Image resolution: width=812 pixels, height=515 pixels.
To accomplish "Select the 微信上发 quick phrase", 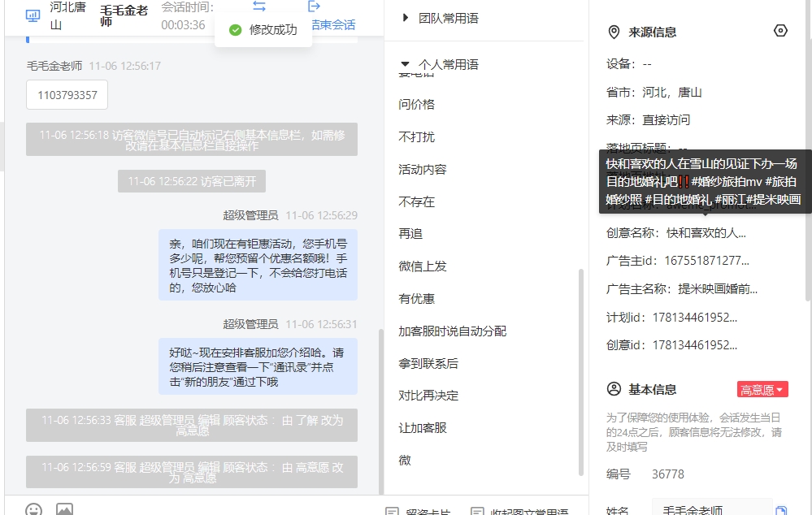I will click(x=423, y=266).
